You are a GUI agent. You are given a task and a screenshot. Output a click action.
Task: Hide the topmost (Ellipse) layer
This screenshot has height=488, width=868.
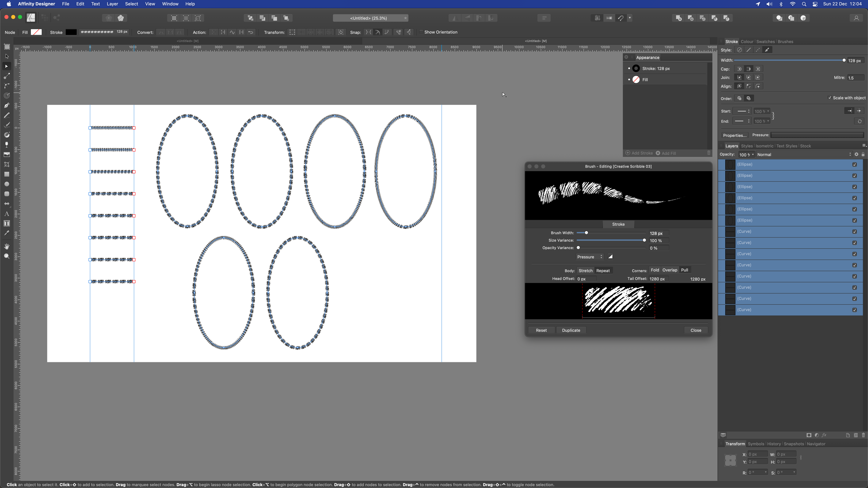click(854, 164)
